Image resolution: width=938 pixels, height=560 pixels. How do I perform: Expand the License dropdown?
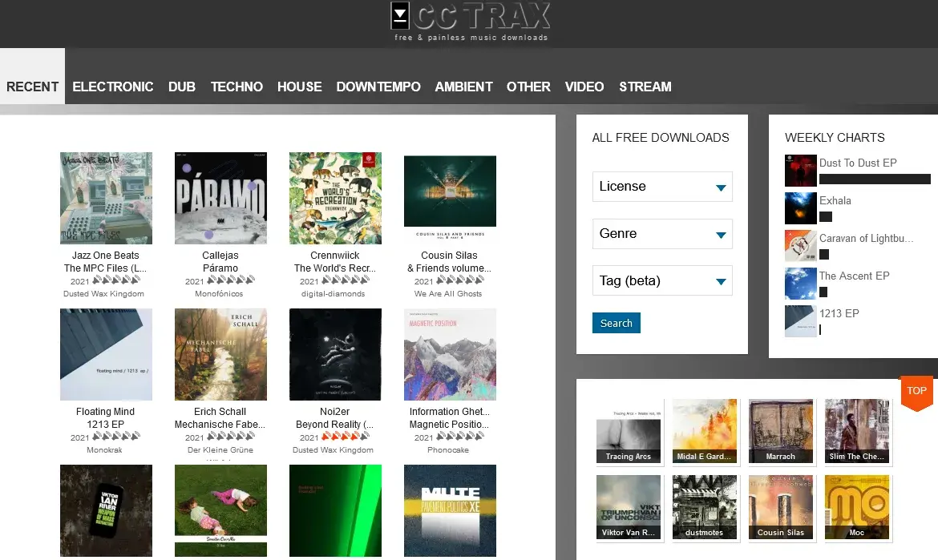coord(662,187)
